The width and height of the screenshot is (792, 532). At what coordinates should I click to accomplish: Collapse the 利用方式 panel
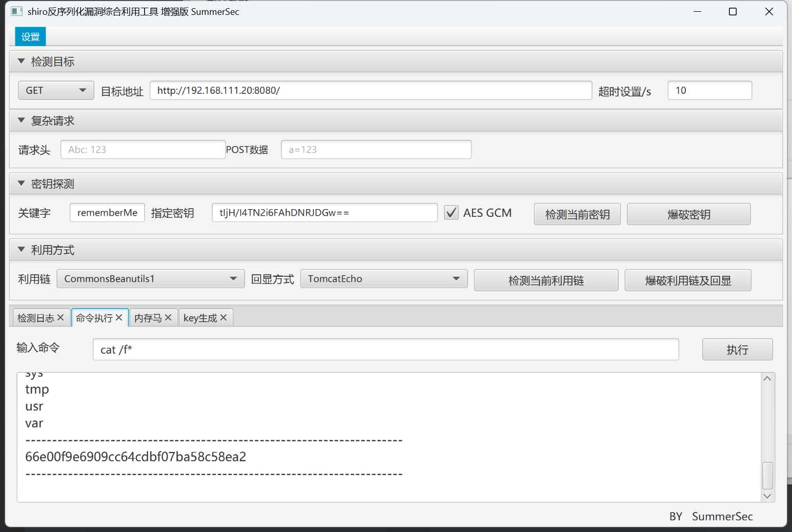[22, 250]
